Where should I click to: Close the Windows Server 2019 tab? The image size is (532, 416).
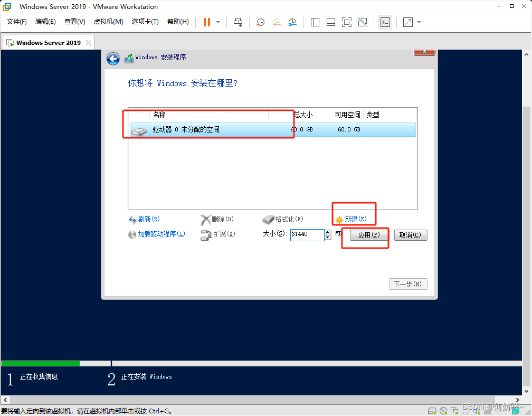(88, 42)
